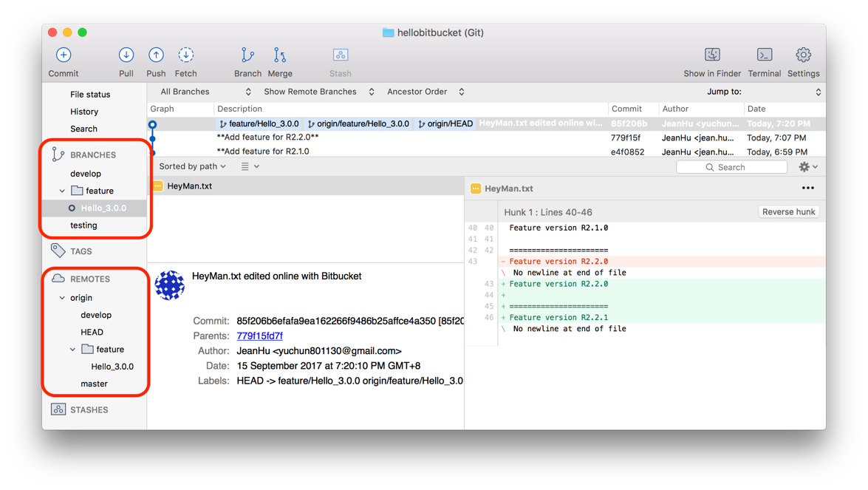Open the diff options three-dot menu

[x=807, y=188]
